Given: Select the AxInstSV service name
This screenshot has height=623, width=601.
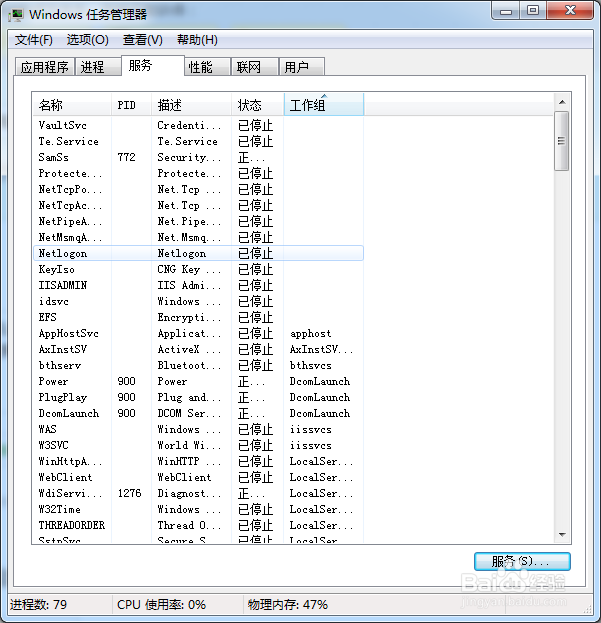Looking at the screenshot, I should tap(63, 349).
